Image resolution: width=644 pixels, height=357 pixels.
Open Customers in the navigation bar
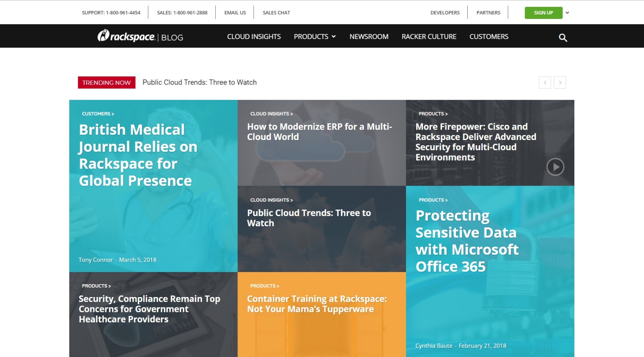tap(489, 37)
